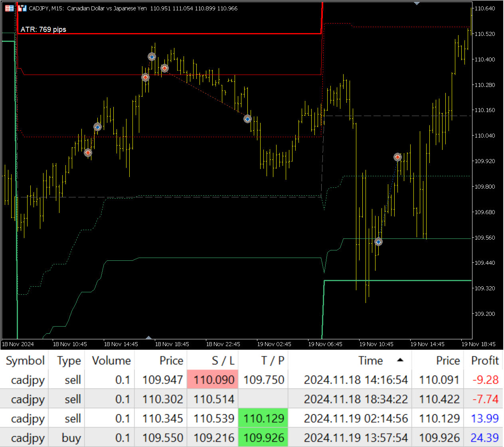Select the buy arrow closing the first trade at 110.091
The image size is (504, 447).
(x=97, y=127)
